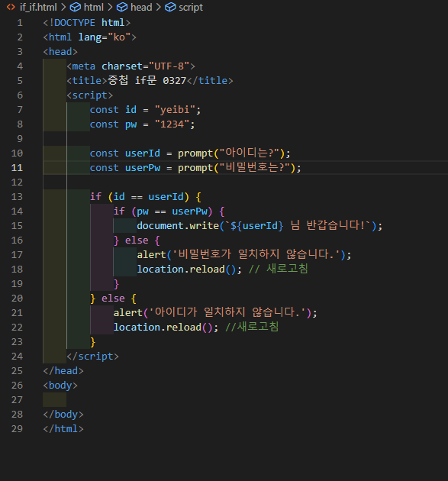
Task: Click the charset attribute on line 4
Action: 122,66
